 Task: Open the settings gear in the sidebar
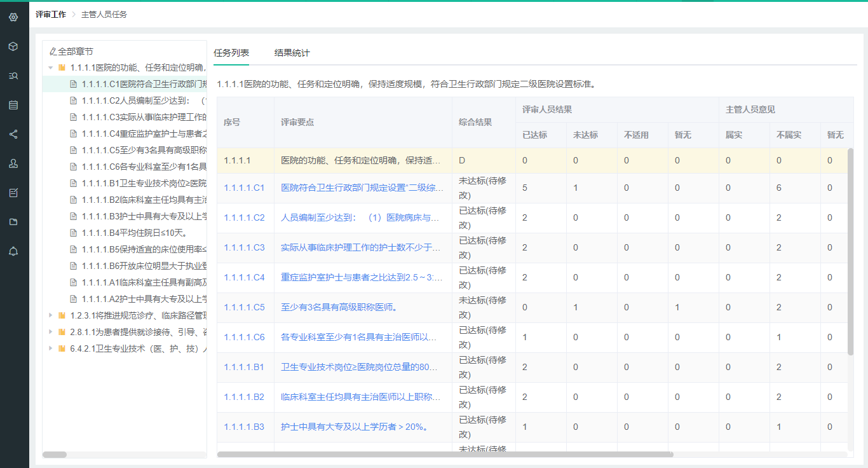(x=13, y=17)
